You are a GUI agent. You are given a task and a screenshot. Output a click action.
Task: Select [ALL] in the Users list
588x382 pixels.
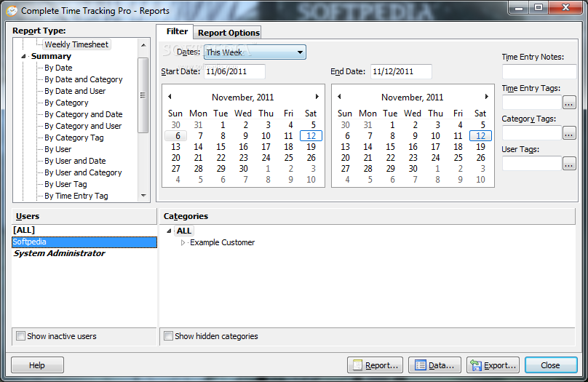84,230
